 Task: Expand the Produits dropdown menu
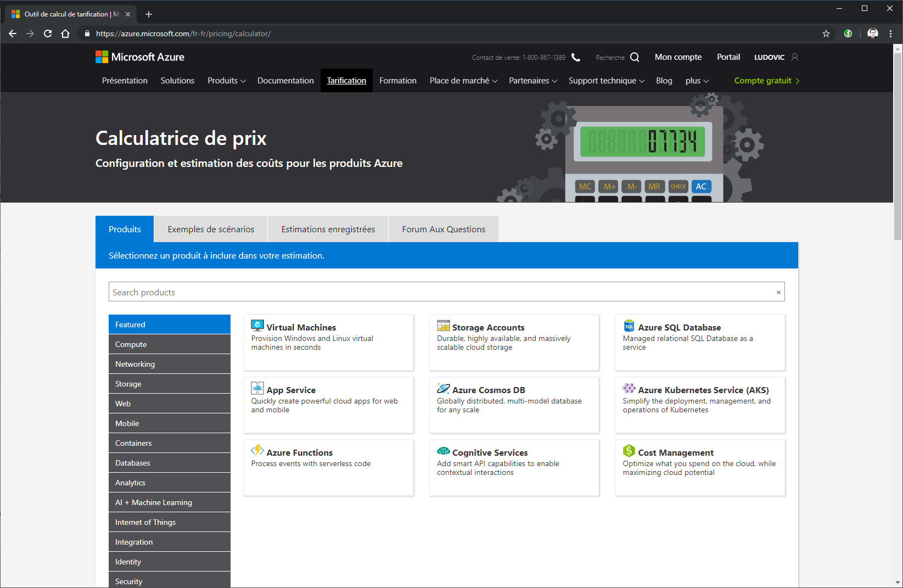pyautogui.click(x=226, y=81)
